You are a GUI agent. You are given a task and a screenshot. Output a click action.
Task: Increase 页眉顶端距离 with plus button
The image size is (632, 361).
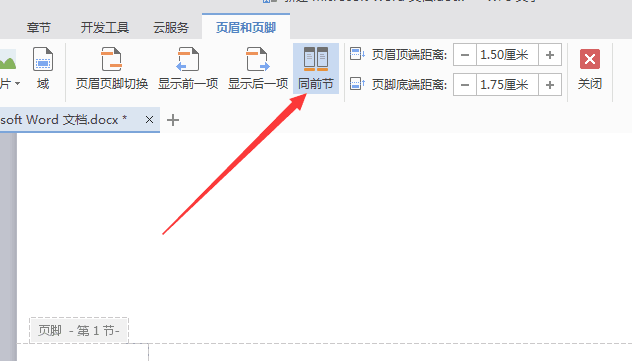click(550, 55)
